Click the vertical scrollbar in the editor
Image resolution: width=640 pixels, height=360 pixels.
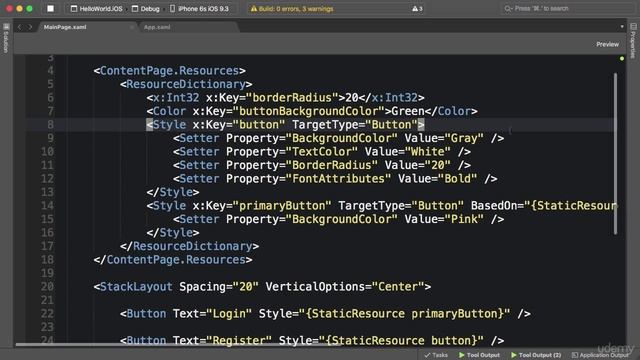[615, 153]
